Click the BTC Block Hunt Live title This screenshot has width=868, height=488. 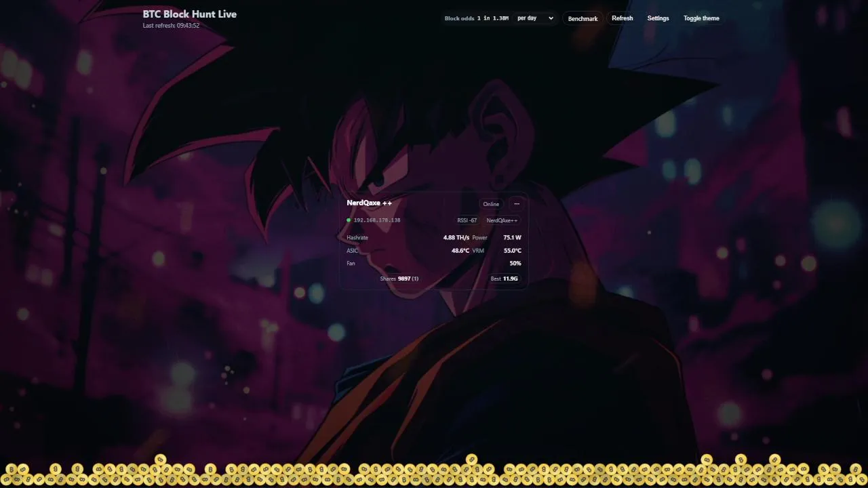tap(190, 14)
